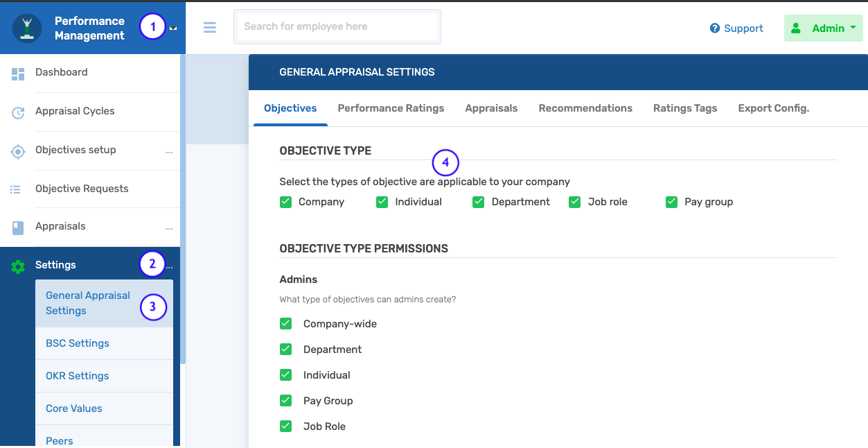Click the Appraisal Cycles clock icon

[17, 111]
